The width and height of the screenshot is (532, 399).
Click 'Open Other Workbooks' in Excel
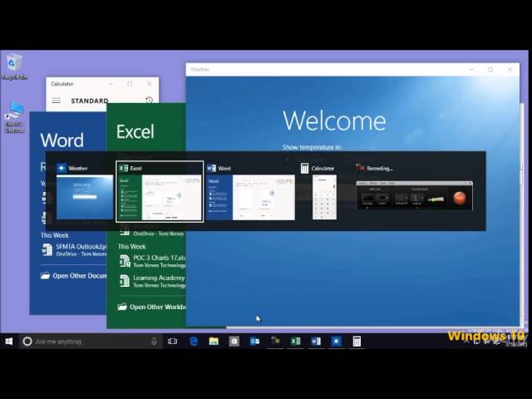coord(151,307)
